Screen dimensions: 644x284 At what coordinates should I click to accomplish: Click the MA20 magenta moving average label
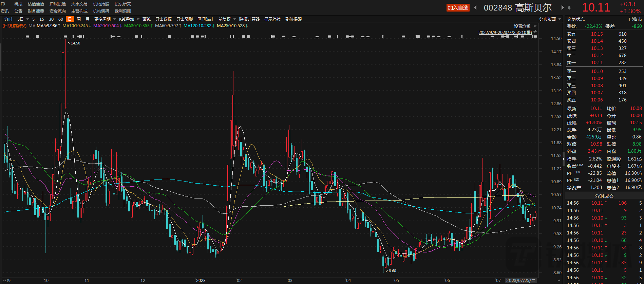pos(106,26)
